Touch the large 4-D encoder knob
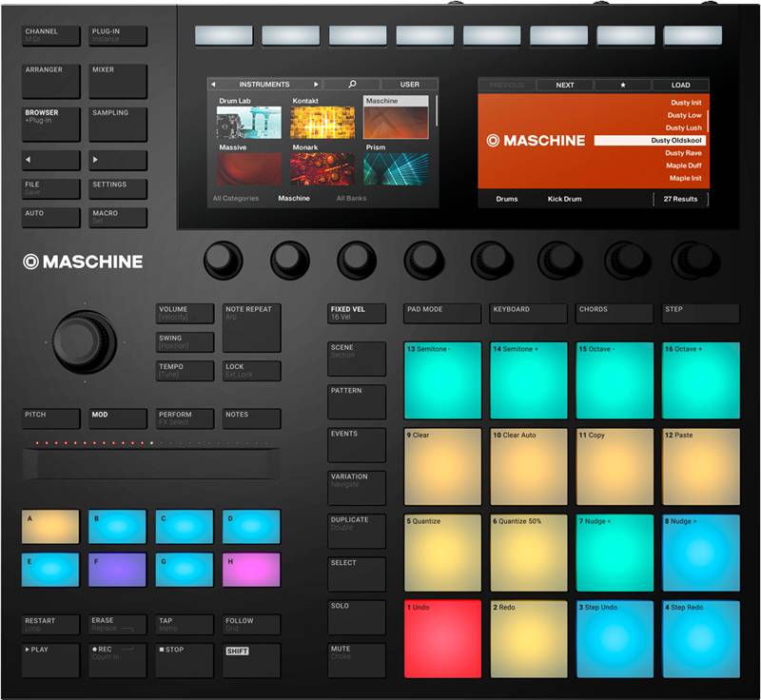The height and width of the screenshot is (700, 761). pos(85,342)
